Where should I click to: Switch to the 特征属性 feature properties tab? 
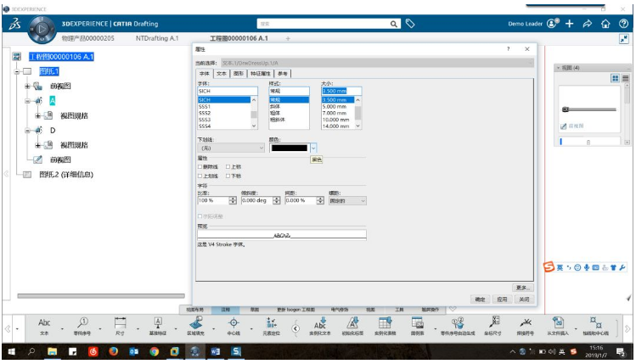click(x=261, y=73)
